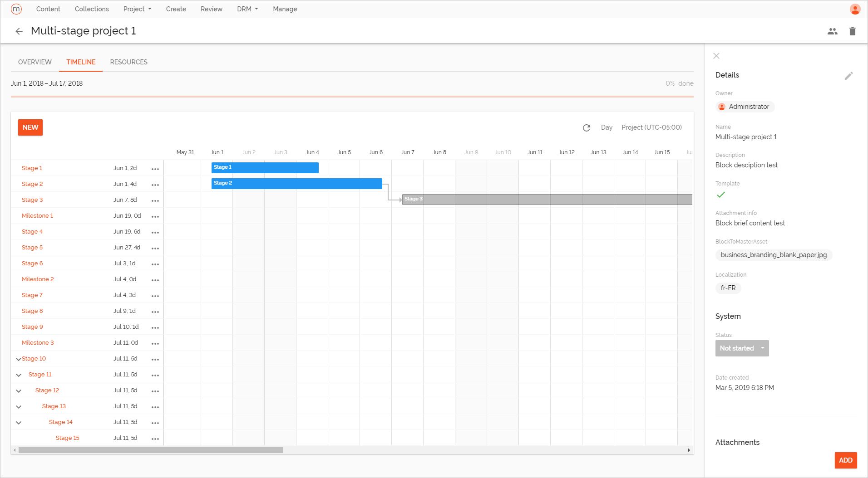Open the Not started status dropdown

pyautogui.click(x=742, y=348)
